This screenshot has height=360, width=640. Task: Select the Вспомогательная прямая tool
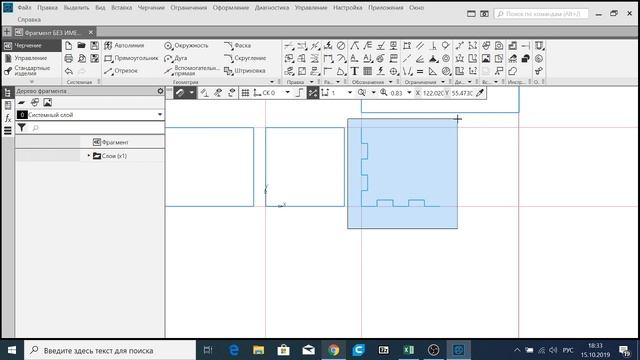pos(192,71)
